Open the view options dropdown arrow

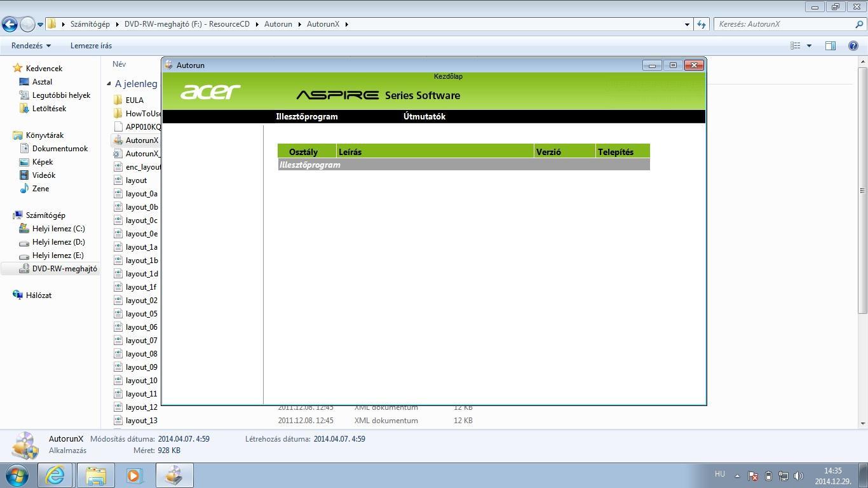pos(809,46)
